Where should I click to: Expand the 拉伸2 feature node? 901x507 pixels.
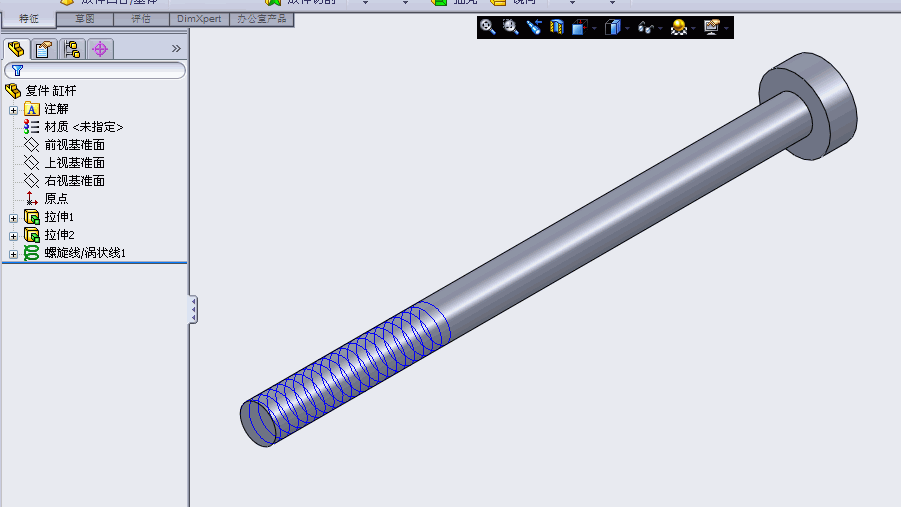tap(13, 236)
